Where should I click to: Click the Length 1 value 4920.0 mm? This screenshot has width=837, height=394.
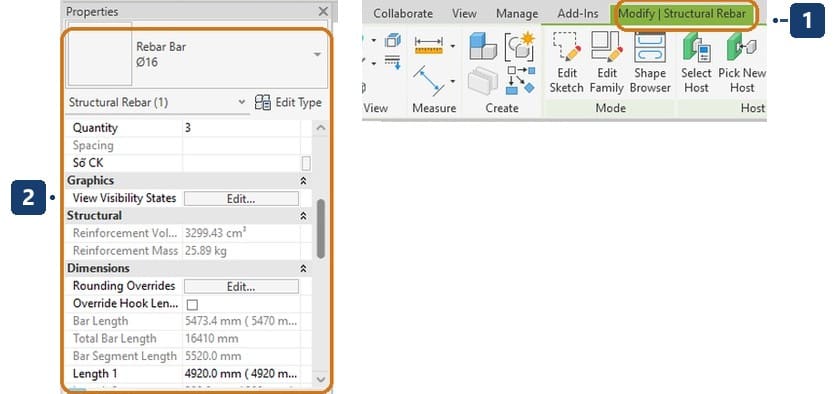click(x=241, y=374)
